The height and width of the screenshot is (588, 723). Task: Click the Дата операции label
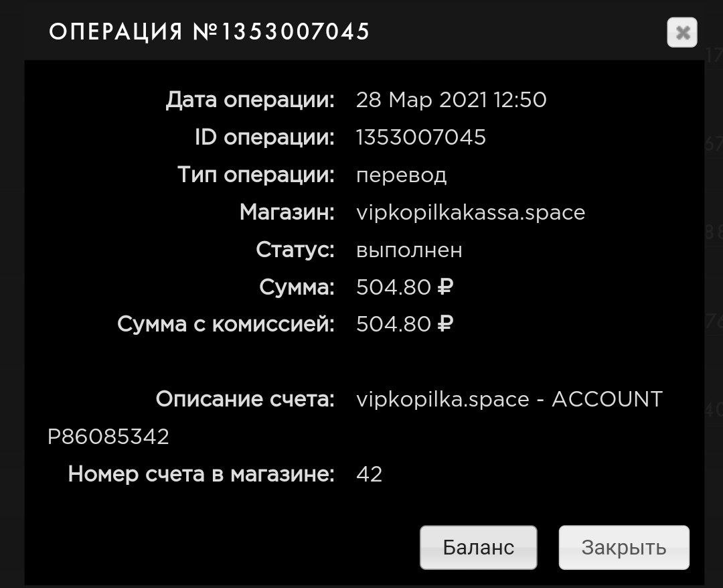[x=250, y=100]
